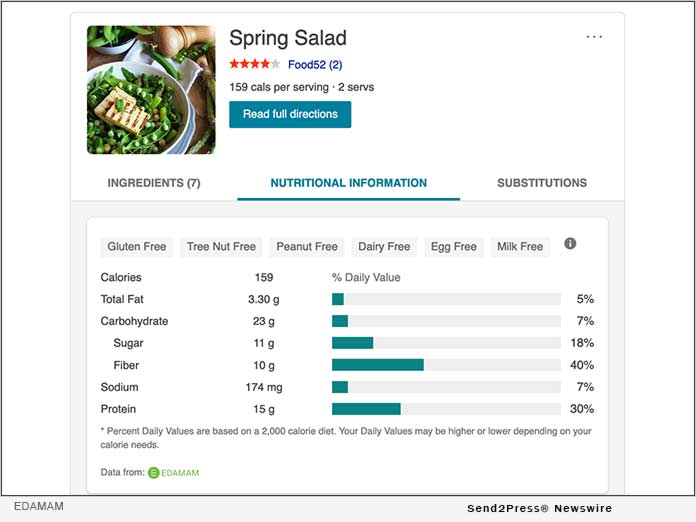Click the star rating icons
Viewport: 696px width, 522px height.
tap(254, 64)
